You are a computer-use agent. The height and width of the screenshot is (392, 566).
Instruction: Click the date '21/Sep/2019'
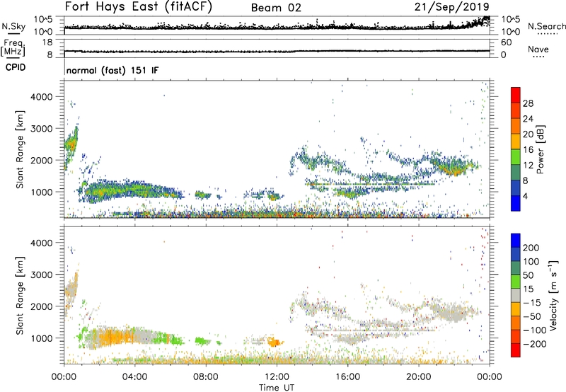(451, 6)
